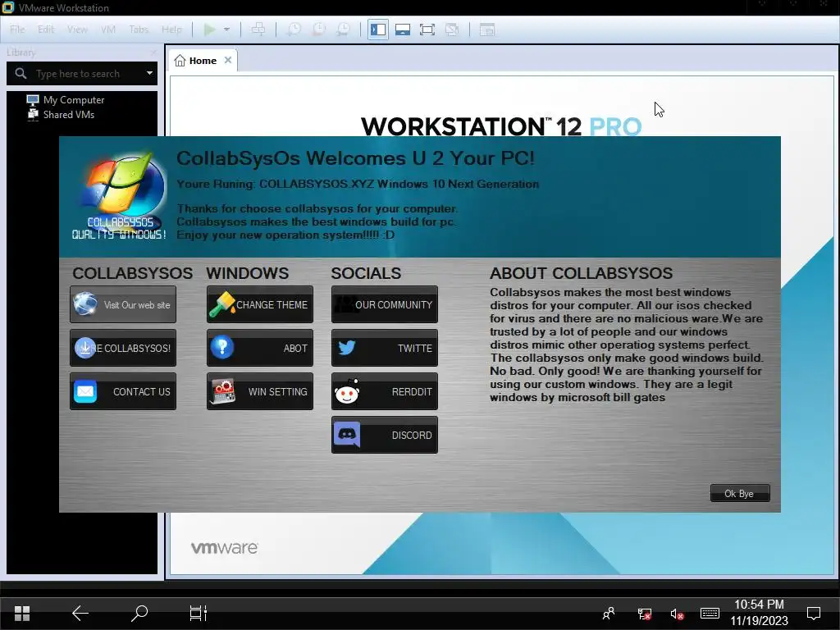Click the VMware power on play button

point(209,30)
